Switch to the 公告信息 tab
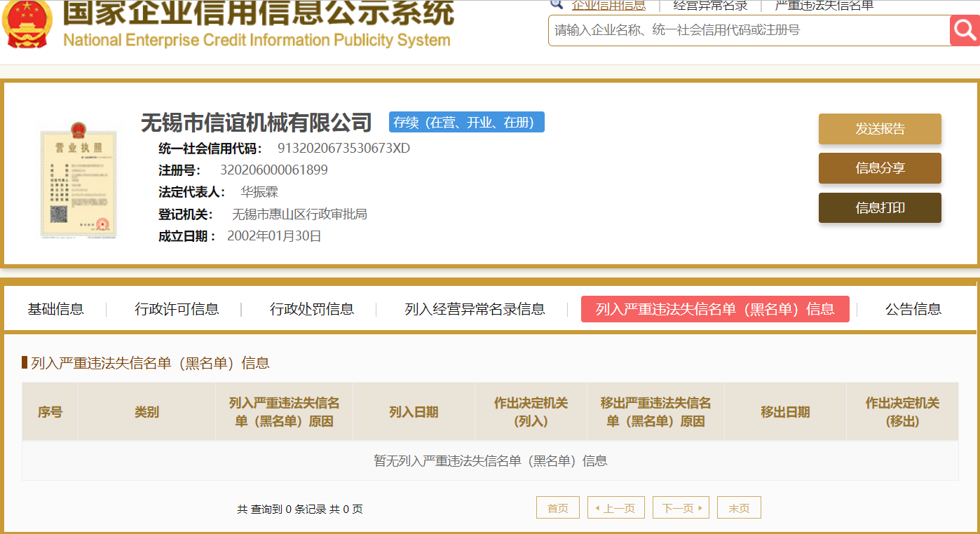980x534 pixels. coord(913,309)
